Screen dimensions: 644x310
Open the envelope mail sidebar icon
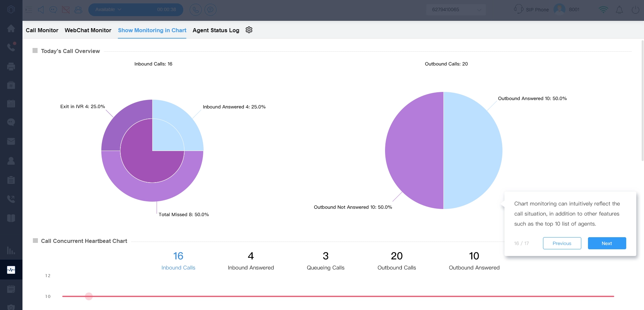click(11, 142)
